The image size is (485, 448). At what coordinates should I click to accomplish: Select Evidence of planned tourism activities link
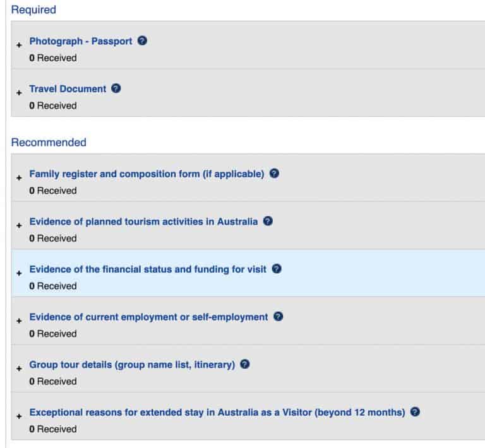[x=143, y=221]
